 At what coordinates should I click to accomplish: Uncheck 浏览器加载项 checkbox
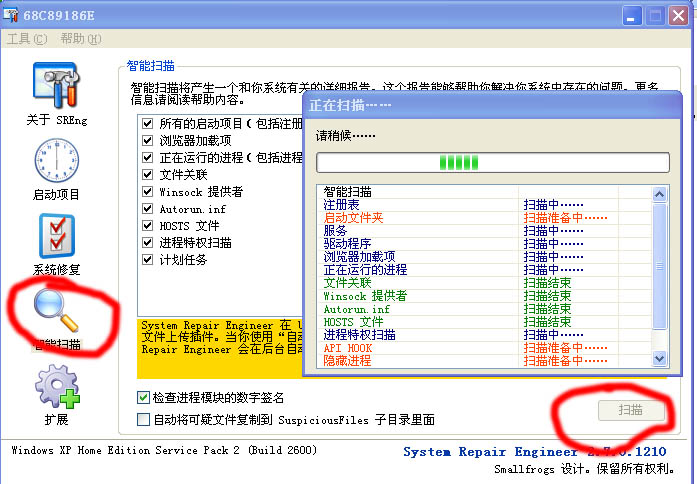click(x=147, y=140)
